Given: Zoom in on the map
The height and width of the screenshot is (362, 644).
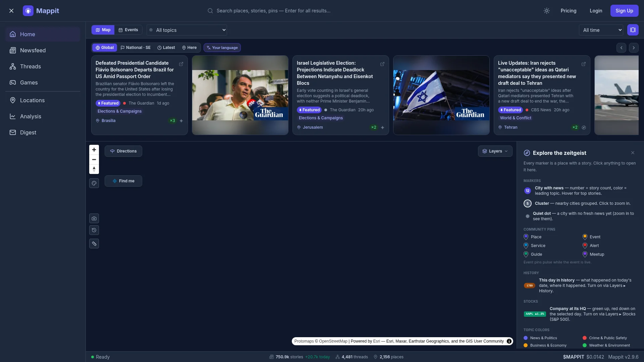Looking at the screenshot, I should click(x=94, y=150).
